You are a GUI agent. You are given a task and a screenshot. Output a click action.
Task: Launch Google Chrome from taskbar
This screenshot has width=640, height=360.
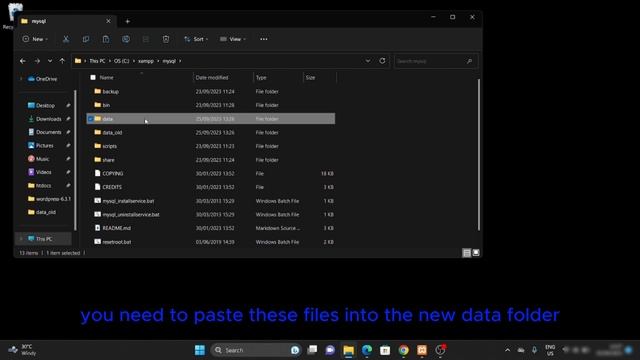click(x=404, y=350)
